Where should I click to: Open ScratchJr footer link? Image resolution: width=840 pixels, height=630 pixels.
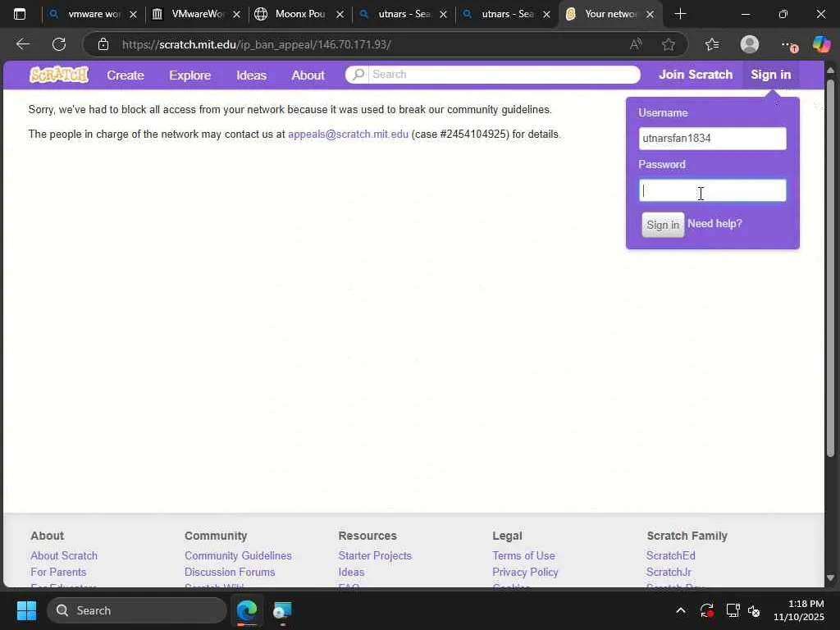[669, 572]
